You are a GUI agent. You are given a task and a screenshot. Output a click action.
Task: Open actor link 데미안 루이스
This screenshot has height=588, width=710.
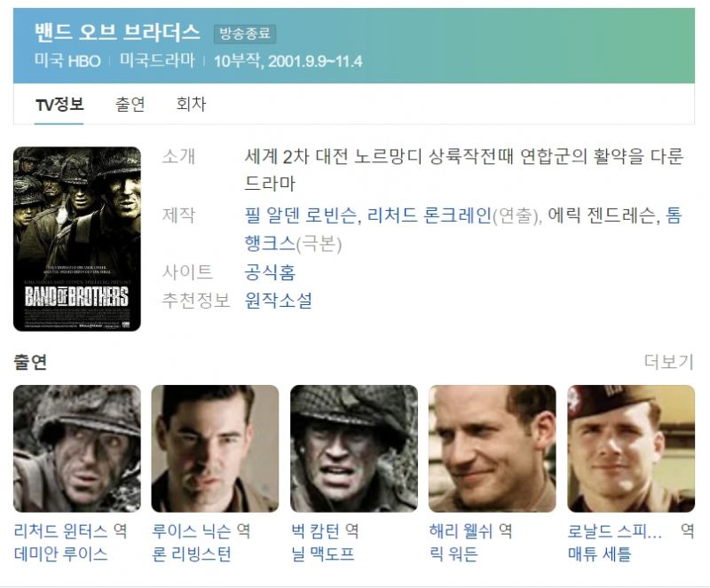[x=60, y=554]
